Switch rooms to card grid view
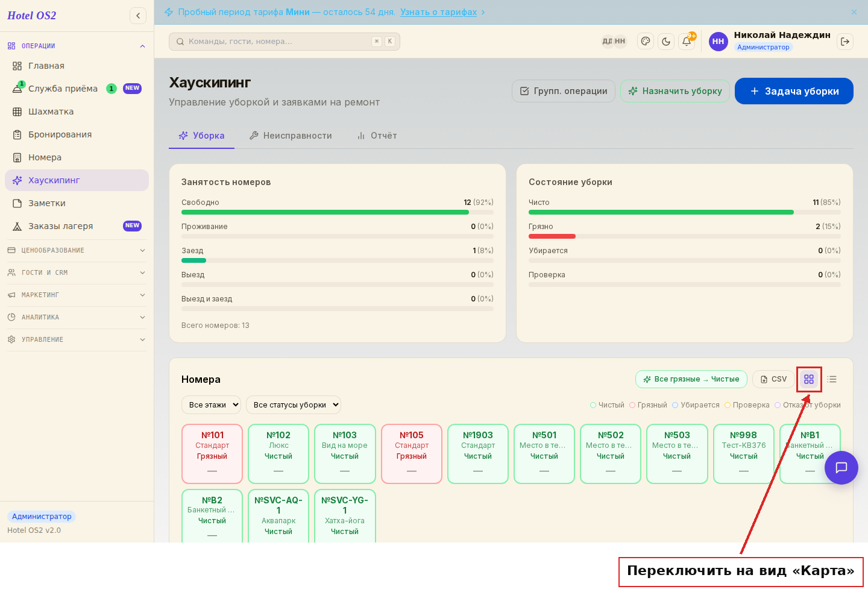The height and width of the screenshot is (601, 868). pos(809,379)
